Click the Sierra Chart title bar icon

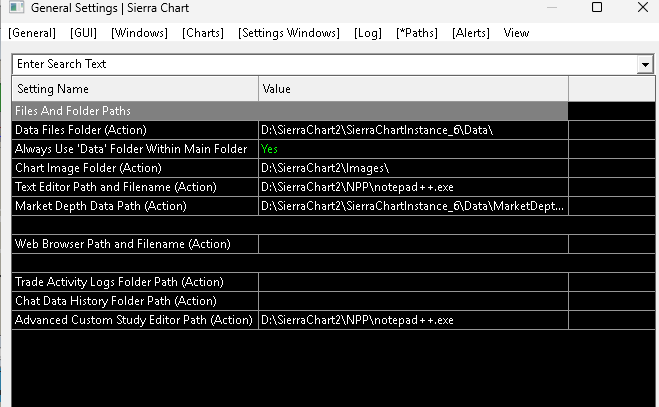[15, 8]
